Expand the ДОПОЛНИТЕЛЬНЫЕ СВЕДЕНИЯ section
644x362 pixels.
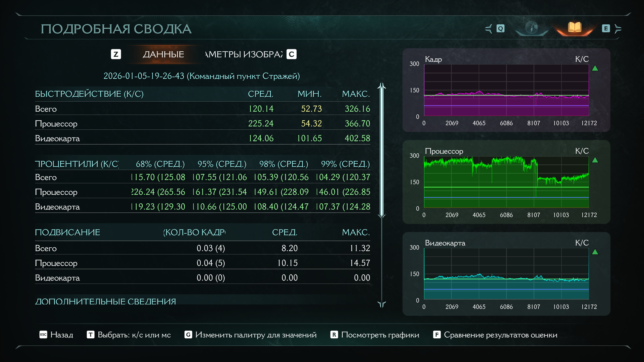105,301
